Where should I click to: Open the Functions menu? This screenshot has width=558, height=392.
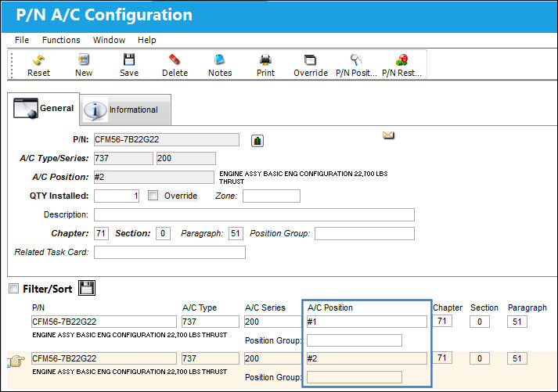click(61, 40)
